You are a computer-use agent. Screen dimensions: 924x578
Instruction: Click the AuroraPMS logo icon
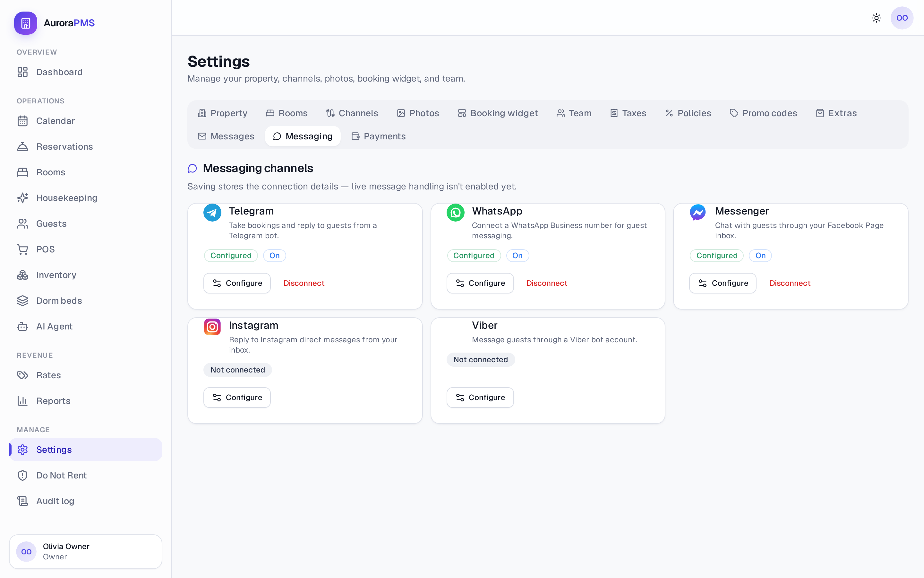point(26,23)
